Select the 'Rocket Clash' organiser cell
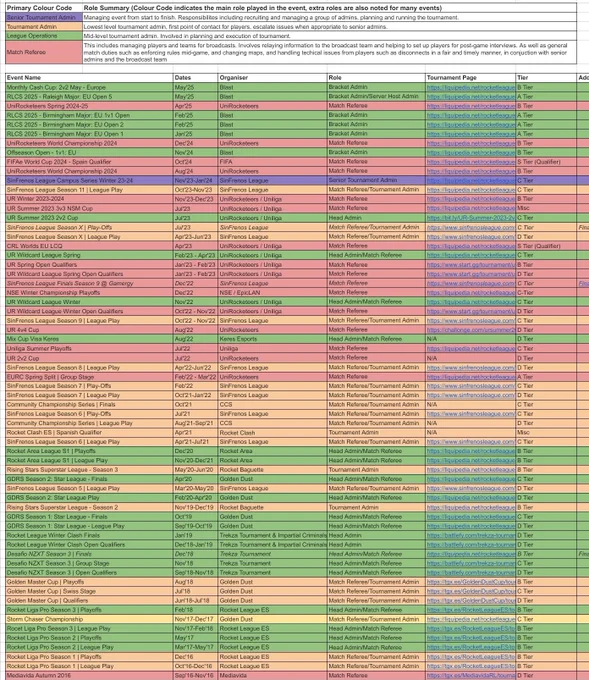The width and height of the screenshot is (589, 680). [x=272, y=432]
